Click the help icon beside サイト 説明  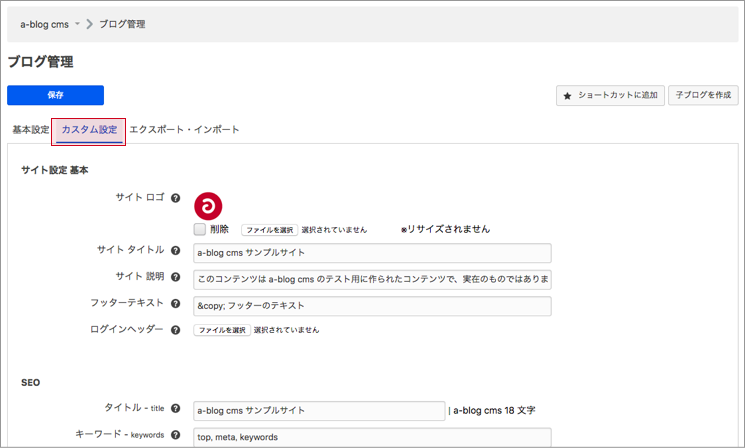175,277
